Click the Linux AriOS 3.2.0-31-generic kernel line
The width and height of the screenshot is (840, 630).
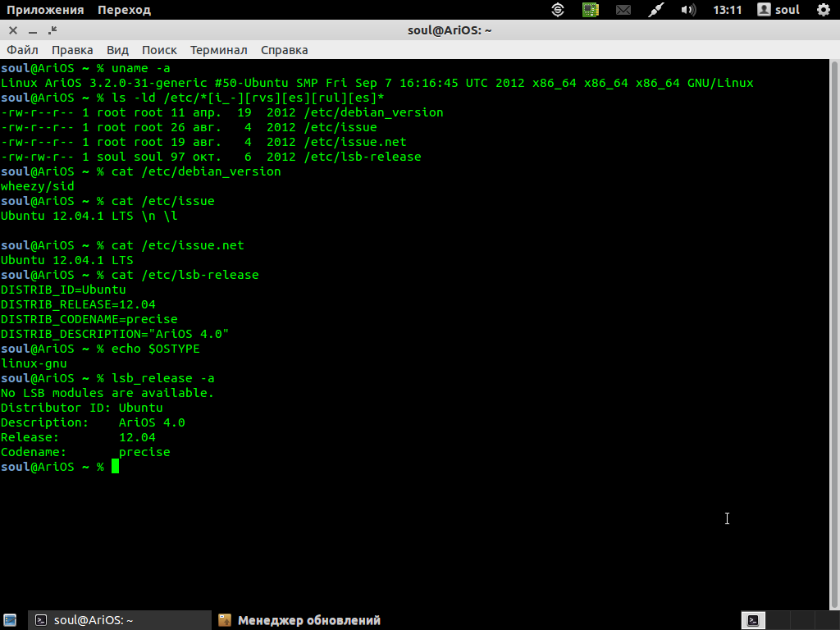coord(377,83)
